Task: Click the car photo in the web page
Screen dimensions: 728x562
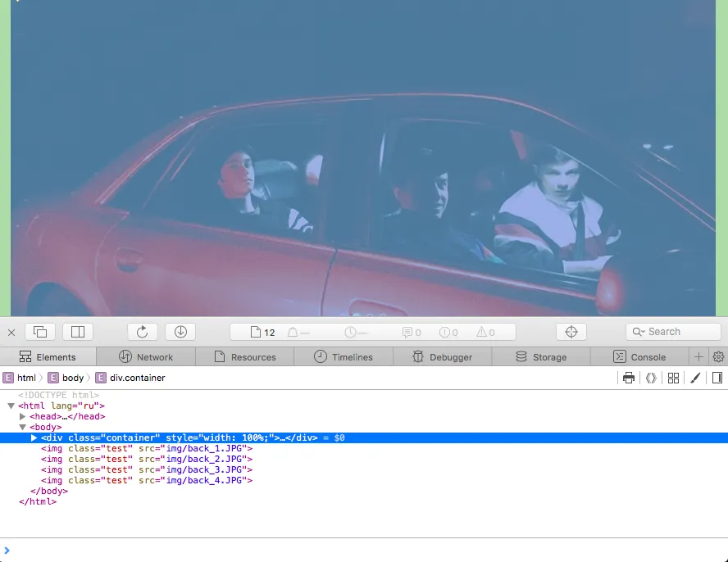Action: click(363, 158)
